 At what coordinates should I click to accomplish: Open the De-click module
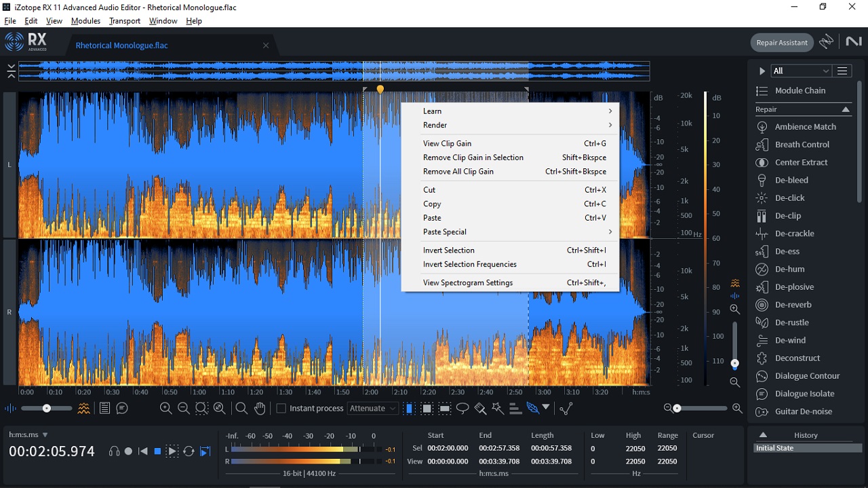click(x=789, y=198)
